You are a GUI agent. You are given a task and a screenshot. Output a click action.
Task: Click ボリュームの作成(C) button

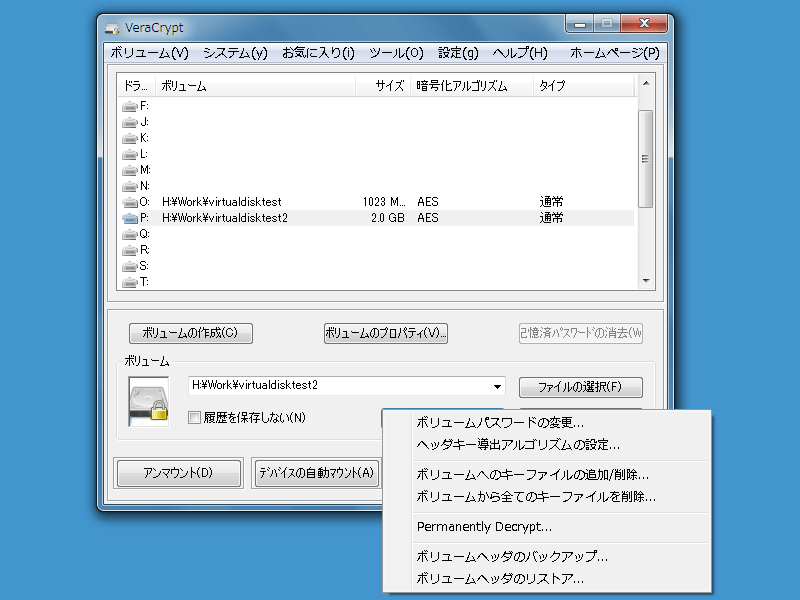(x=190, y=334)
